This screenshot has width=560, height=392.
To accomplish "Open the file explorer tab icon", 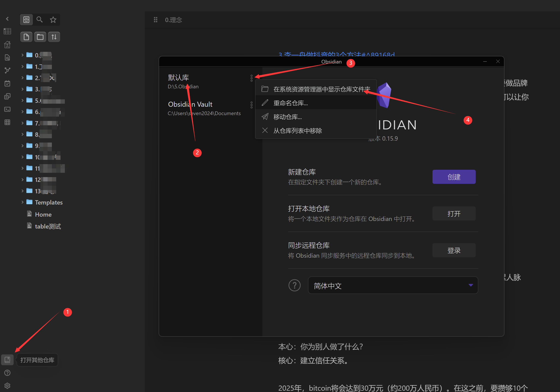I will [x=26, y=19].
